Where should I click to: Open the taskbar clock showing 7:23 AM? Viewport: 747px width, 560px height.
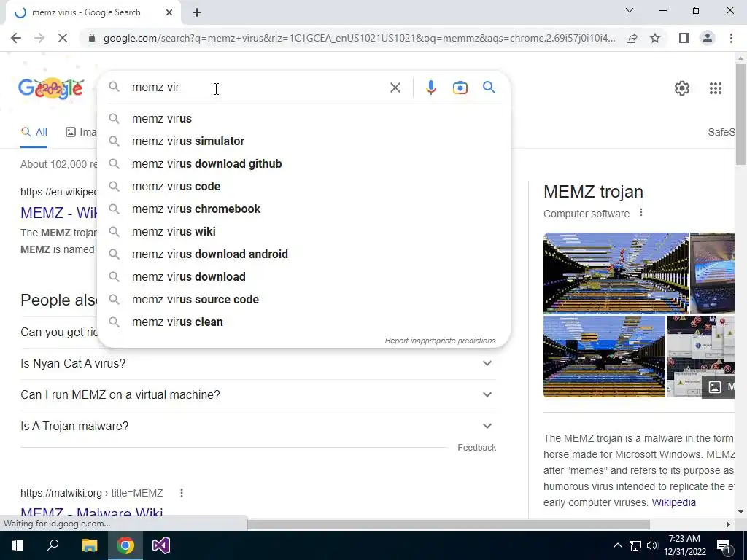pyautogui.click(x=684, y=545)
